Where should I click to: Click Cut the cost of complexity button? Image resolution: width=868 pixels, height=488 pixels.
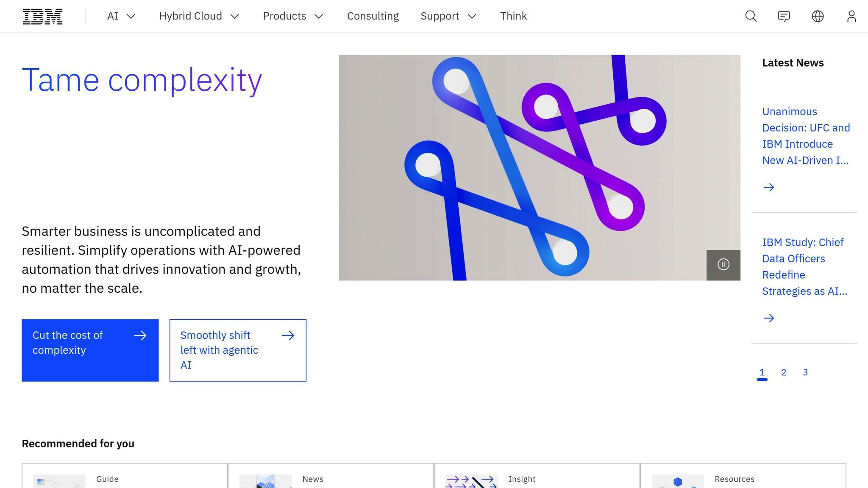click(x=90, y=350)
